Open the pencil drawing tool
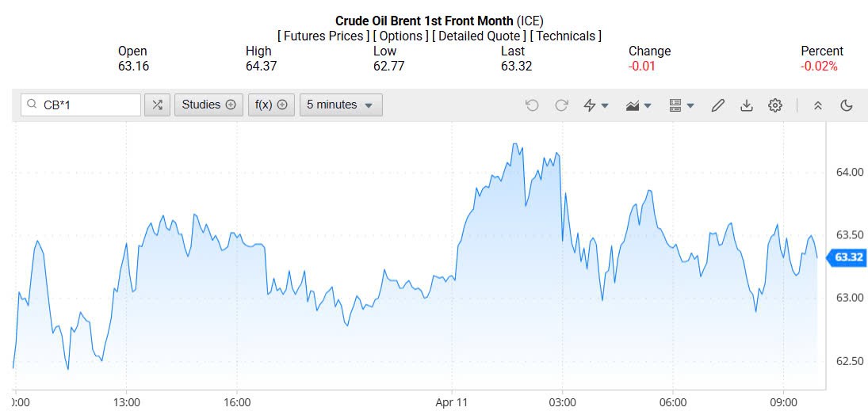 click(718, 105)
